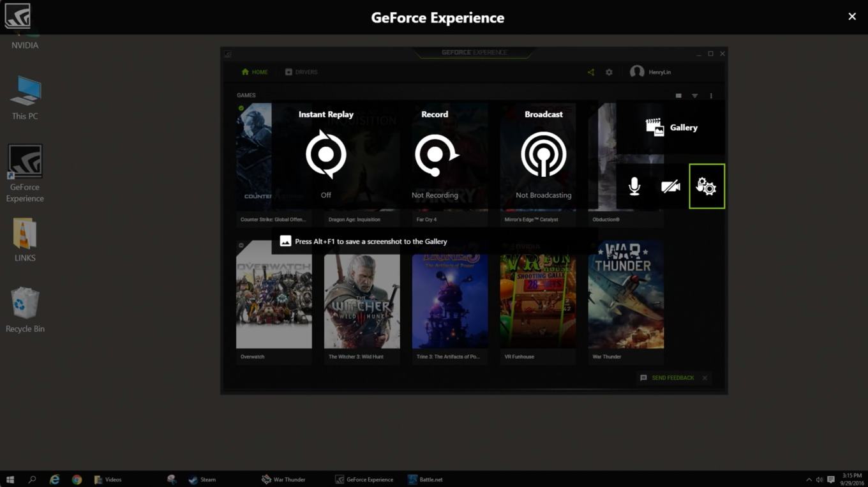Go to the HOME tab
The width and height of the screenshot is (868, 487).
[255, 72]
